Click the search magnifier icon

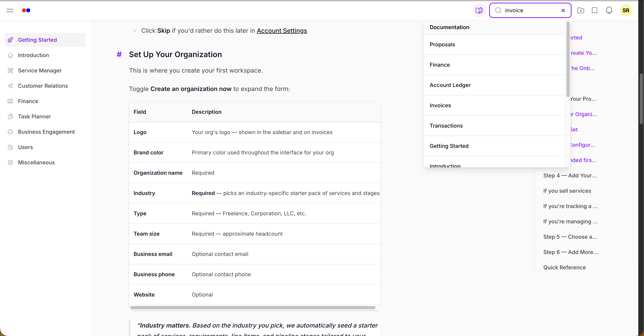click(x=498, y=11)
